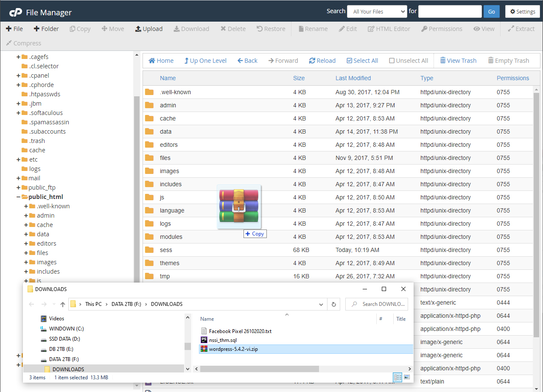Select All files in the listing

[362, 60]
